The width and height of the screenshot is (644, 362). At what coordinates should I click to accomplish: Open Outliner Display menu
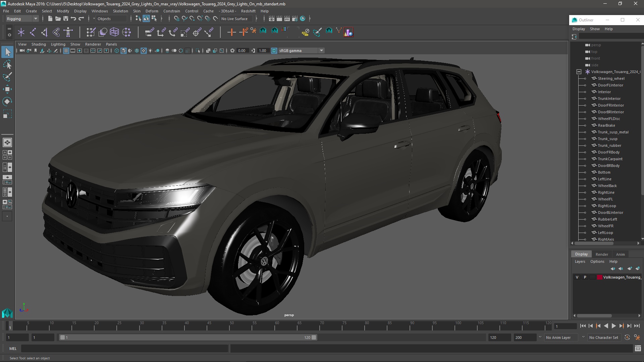(579, 29)
